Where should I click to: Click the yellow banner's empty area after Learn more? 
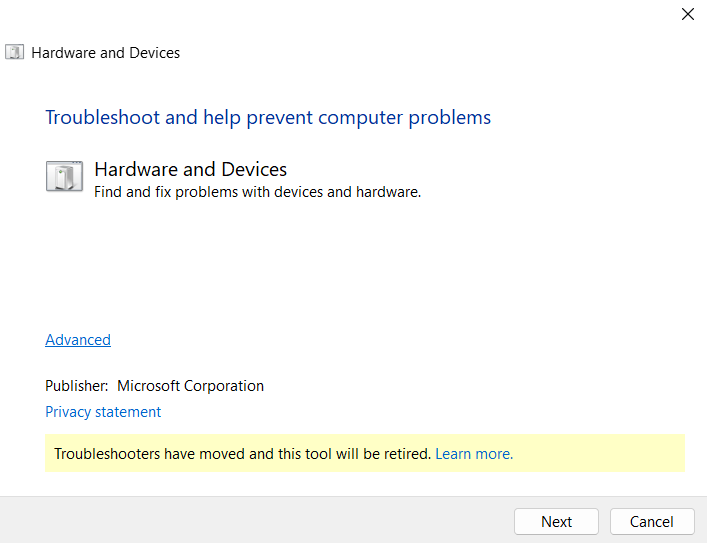599,453
